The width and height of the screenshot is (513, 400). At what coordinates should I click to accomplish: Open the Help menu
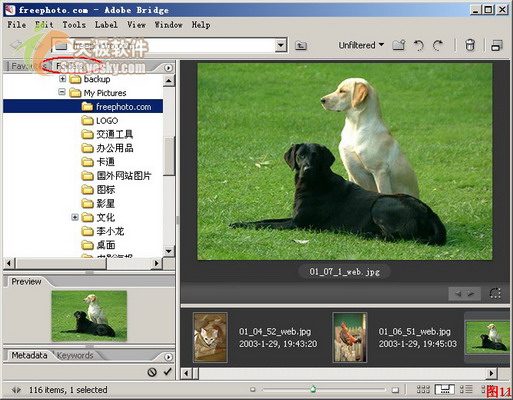coord(201,25)
